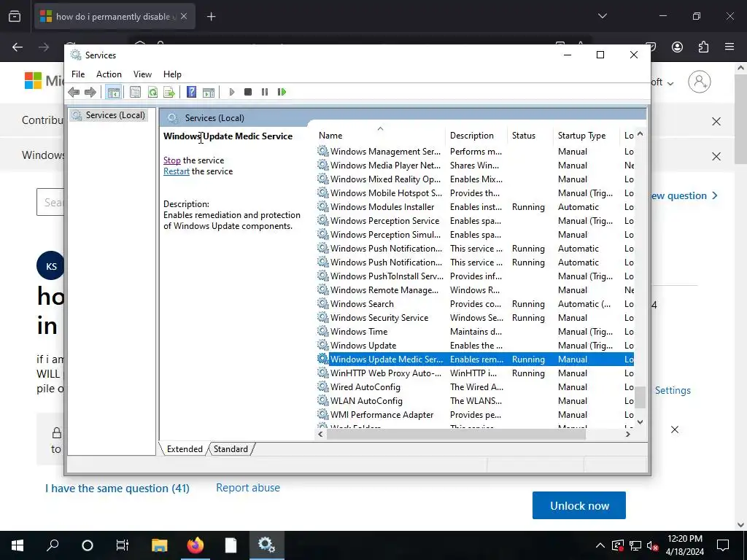The width and height of the screenshot is (747, 560).
Task: Sort by the Status column header
Action: pyautogui.click(x=531, y=136)
